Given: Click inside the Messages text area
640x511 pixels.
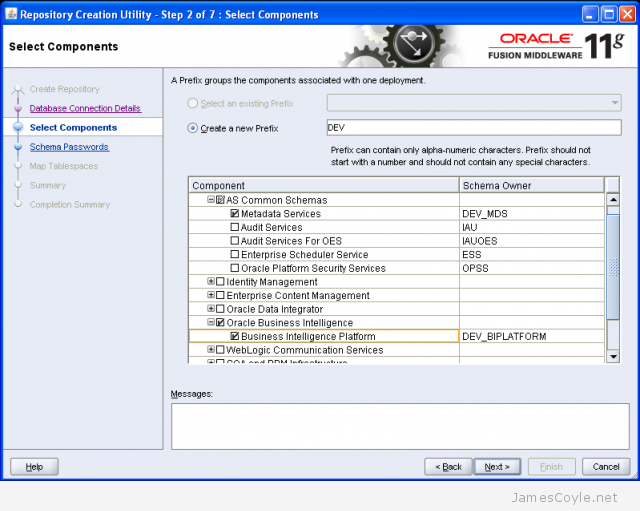Looking at the screenshot, I should [400, 427].
